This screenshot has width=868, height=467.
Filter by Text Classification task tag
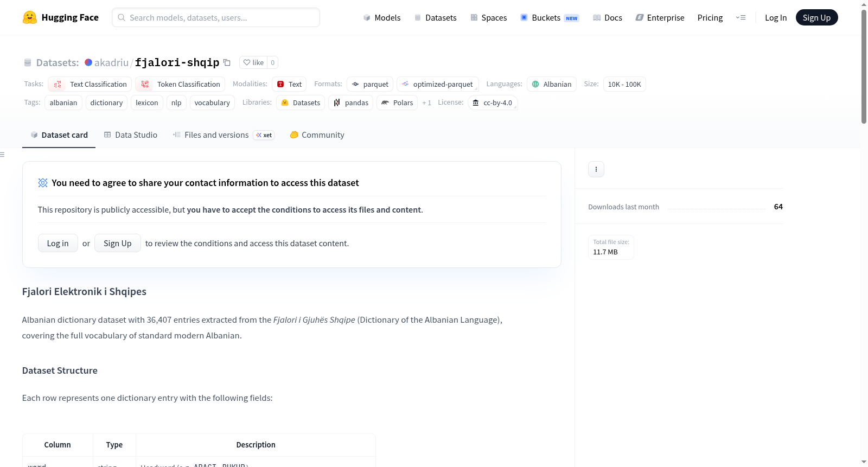coord(90,84)
